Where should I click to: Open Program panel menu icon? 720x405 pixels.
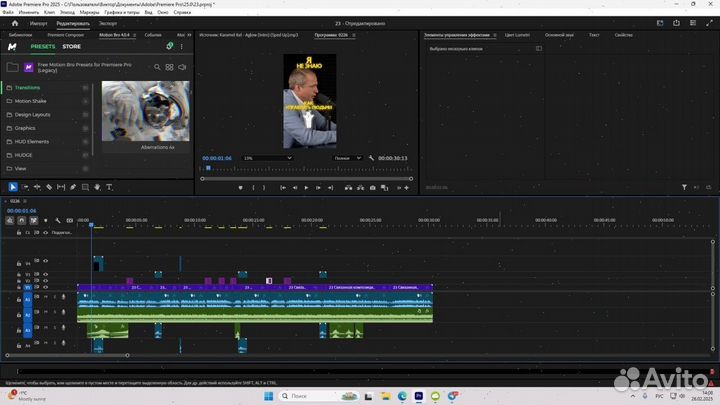(354, 35)
